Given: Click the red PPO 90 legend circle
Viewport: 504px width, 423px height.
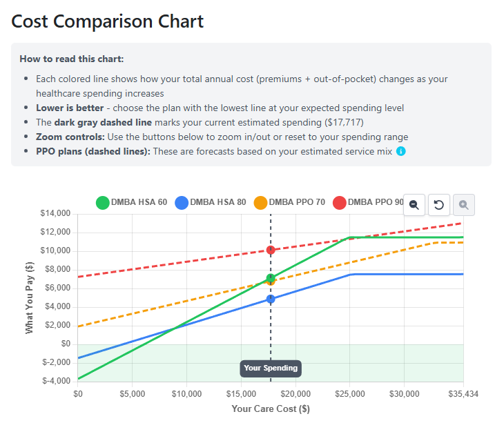Looking at the screenshot, I should click(340, 203).
